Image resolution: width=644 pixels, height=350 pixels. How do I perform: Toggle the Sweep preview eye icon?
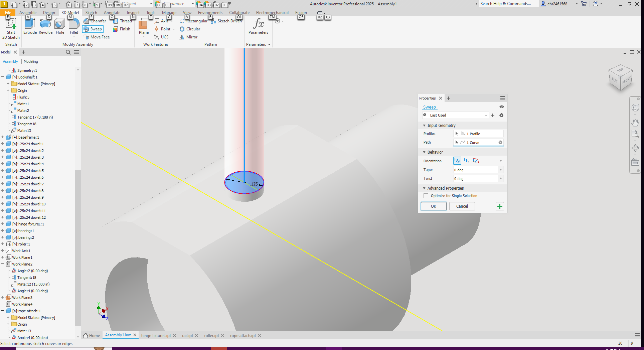click(501, 107)
